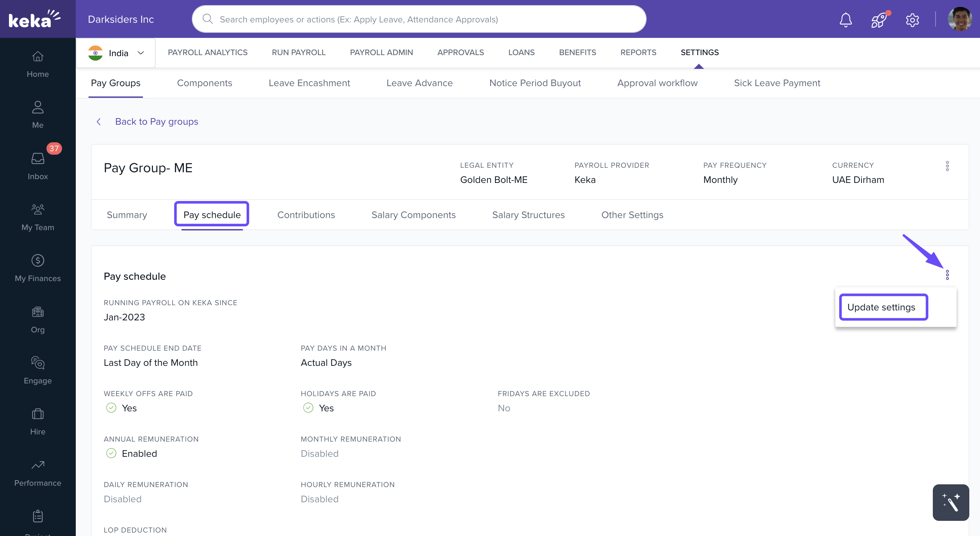
Task: Click Back to Pay groups link
Action: (156, 121)
